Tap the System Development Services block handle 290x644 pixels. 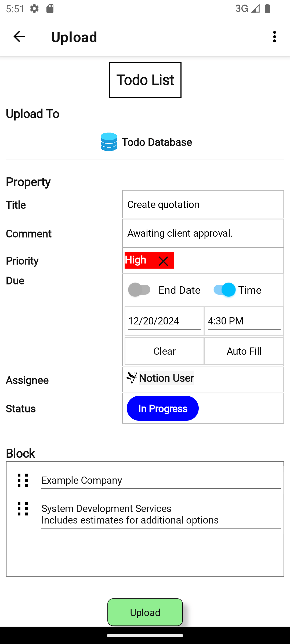point(23,509)
